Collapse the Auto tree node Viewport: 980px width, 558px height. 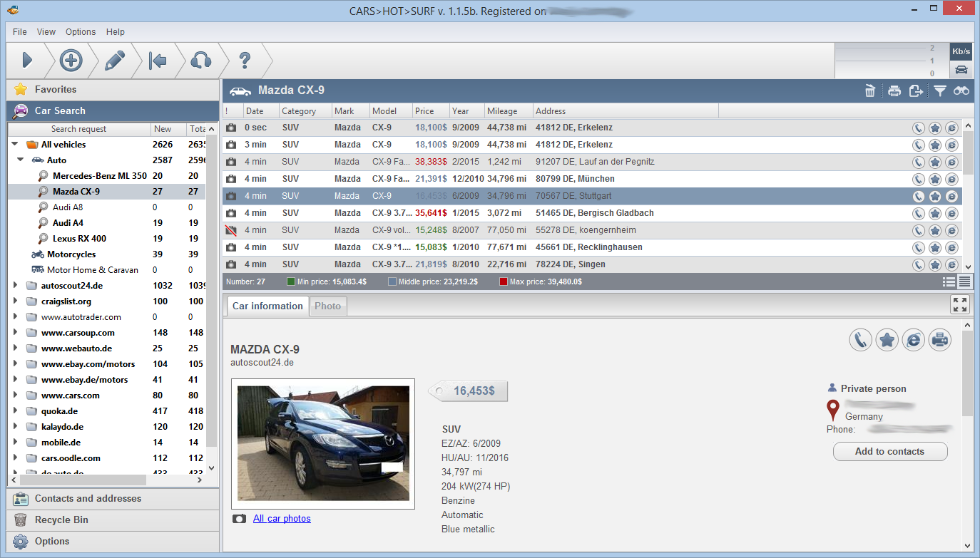[21, 160]
